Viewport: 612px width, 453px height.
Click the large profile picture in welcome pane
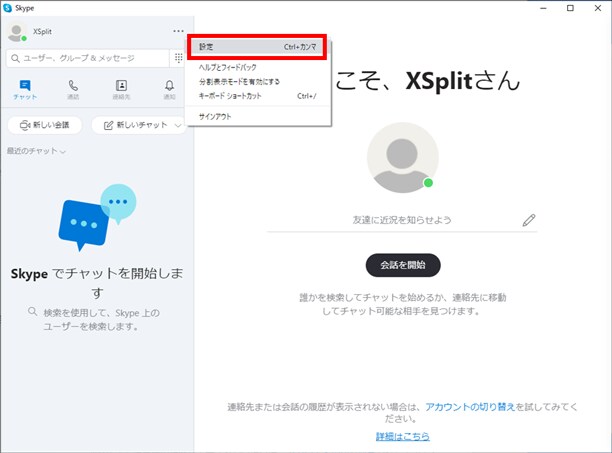click(x=402, y=158)
